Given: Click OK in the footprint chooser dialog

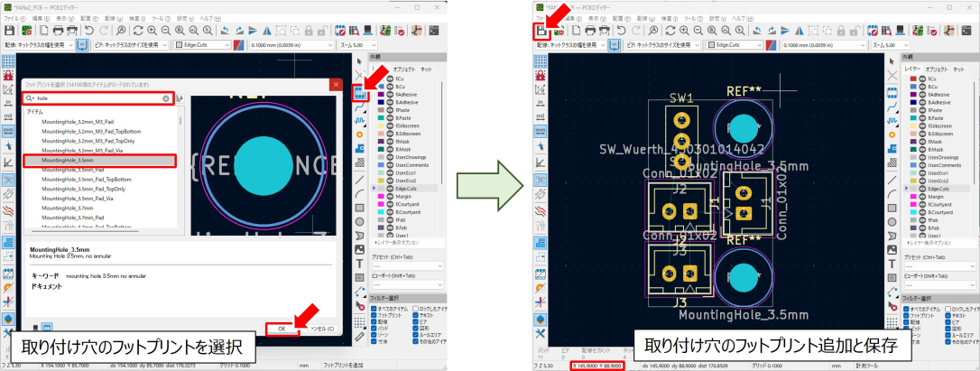Looking at the screenshot, I should [x=282, y=329].
